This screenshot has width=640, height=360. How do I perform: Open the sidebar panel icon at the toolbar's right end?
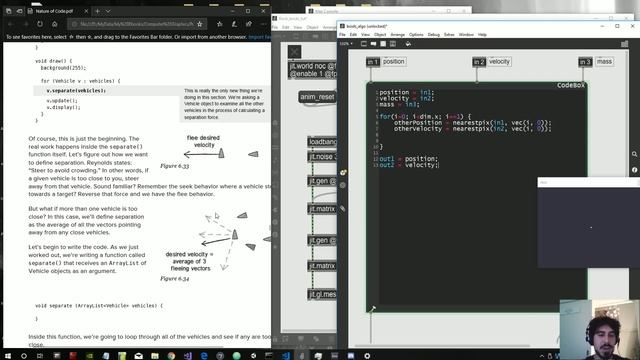[x=624, y=44]
